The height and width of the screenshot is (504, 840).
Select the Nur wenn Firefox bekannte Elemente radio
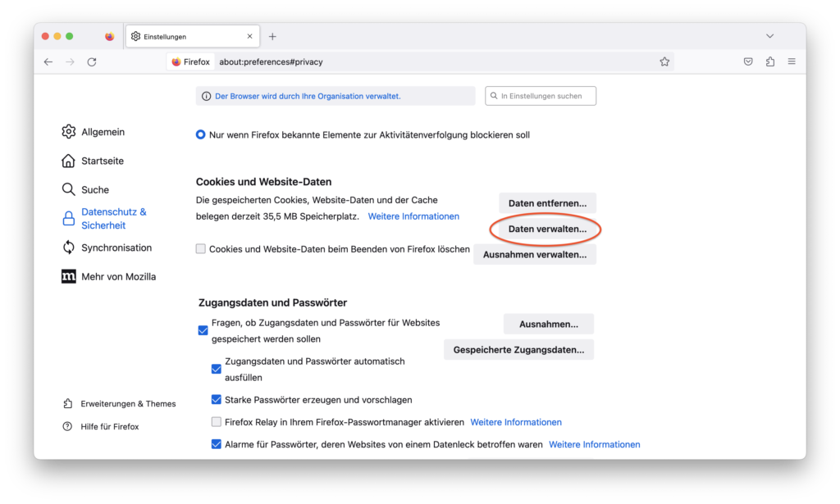(x=201, y=134)
